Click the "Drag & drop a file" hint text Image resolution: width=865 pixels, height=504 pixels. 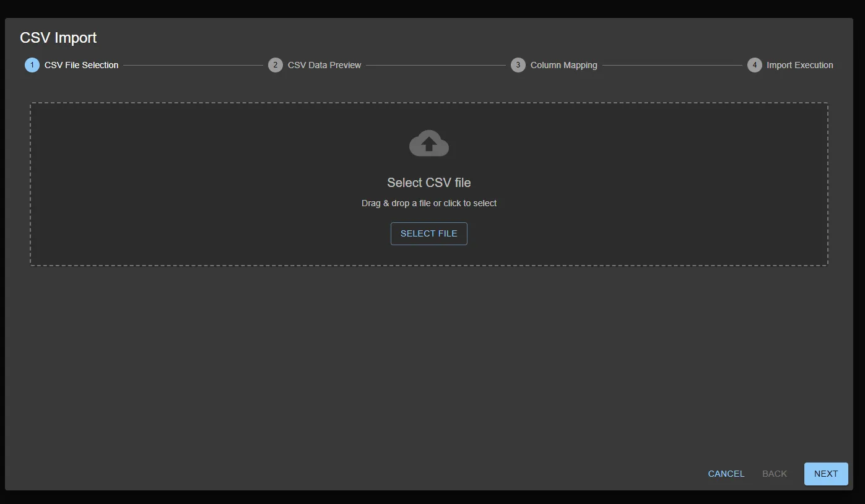(x=428, y=203)
